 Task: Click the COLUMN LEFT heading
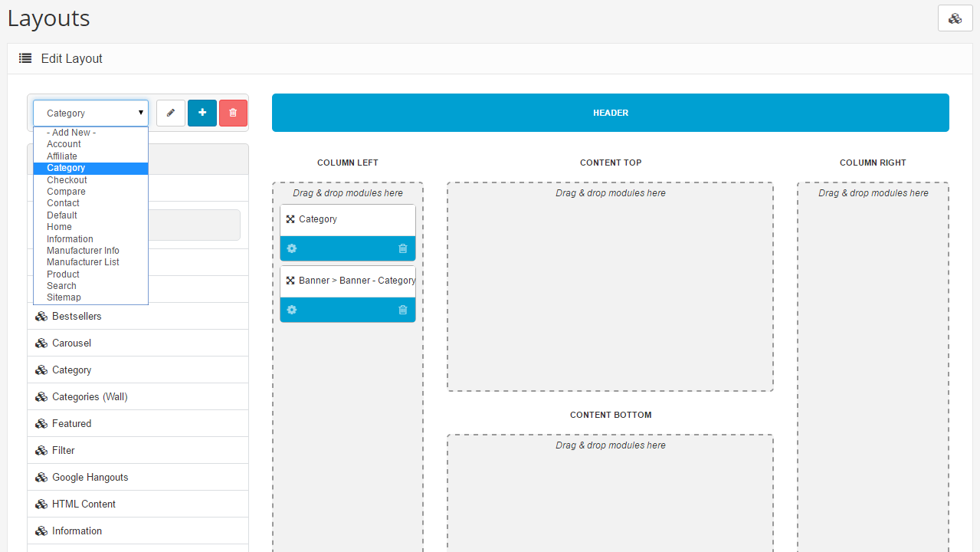click(x=348, y=163)
